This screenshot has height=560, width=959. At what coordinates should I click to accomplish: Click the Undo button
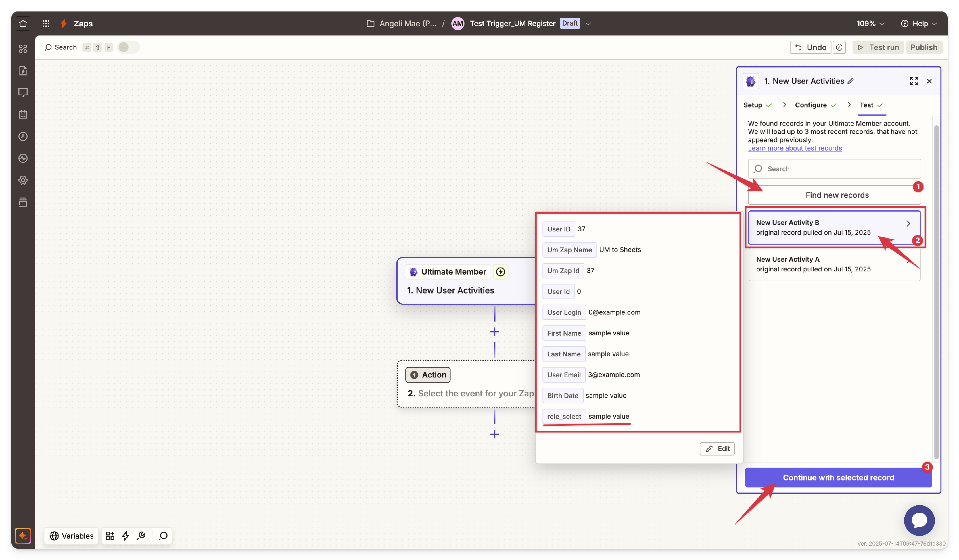click(810, 48)
